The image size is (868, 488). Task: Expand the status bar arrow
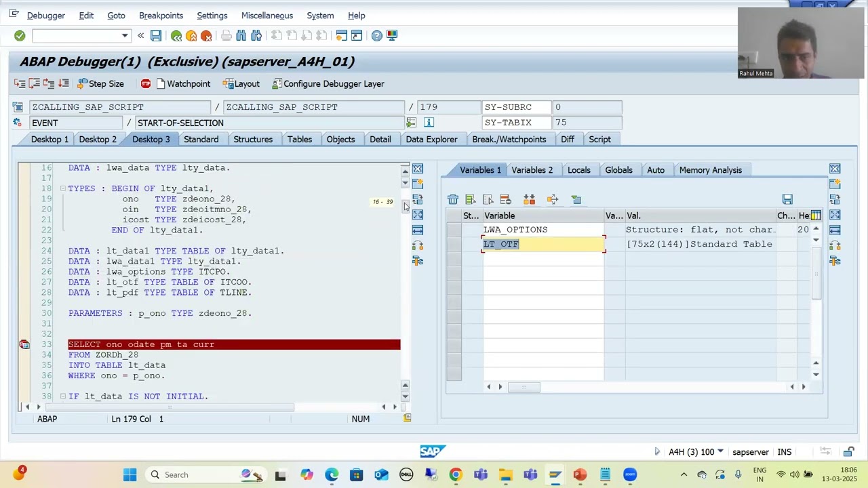click(x=656, y=452)
